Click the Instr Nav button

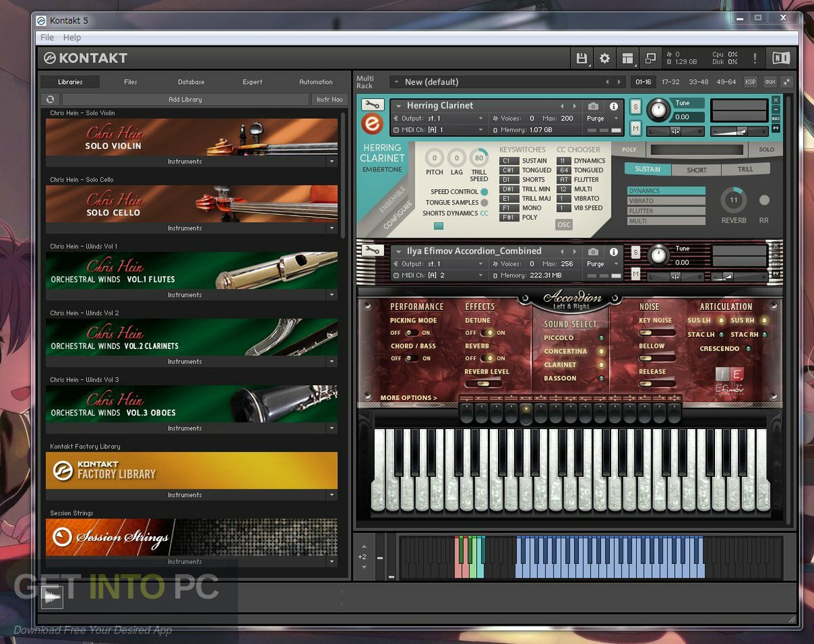pos(330,100)
